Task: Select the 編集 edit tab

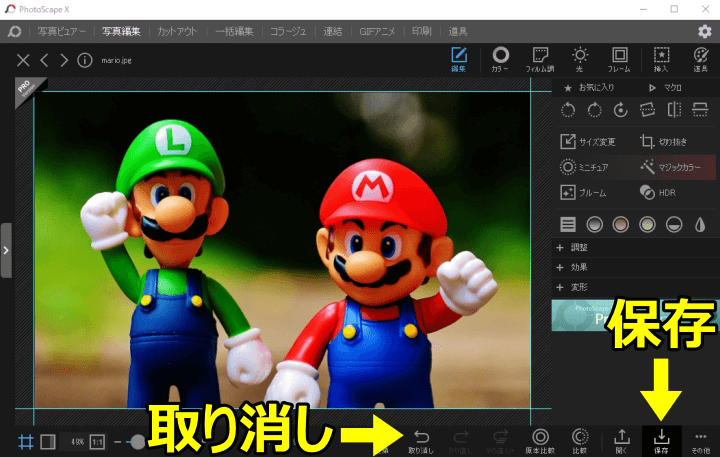Action: (x=459, y=60)
